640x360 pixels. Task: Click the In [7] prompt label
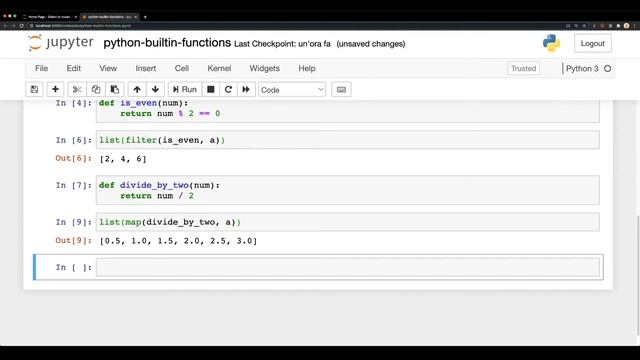point(74,185)
